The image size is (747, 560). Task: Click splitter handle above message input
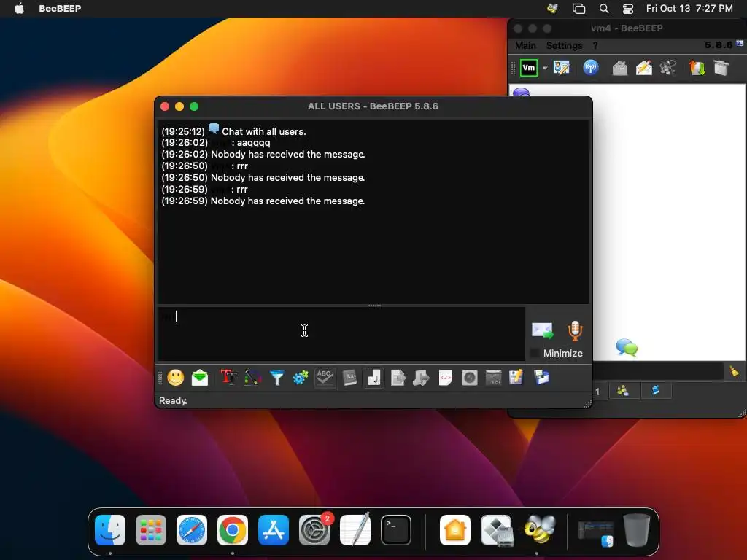[x=374, y=306]
